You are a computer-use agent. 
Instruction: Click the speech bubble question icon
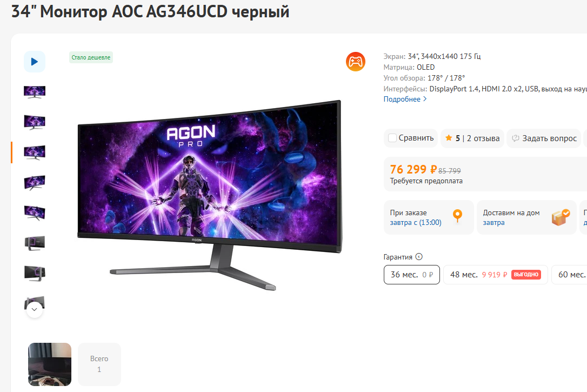(x=516, y=138)
